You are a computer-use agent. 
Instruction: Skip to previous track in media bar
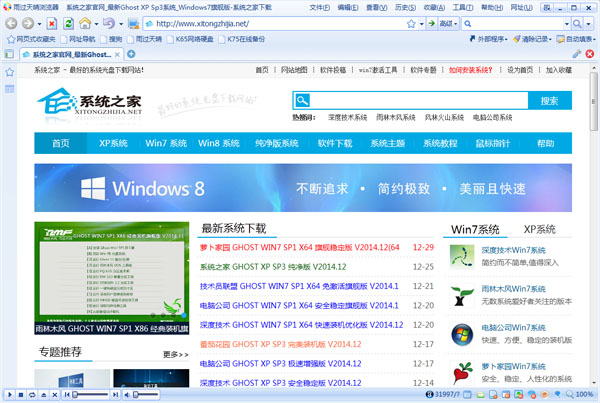coord(67,395)
